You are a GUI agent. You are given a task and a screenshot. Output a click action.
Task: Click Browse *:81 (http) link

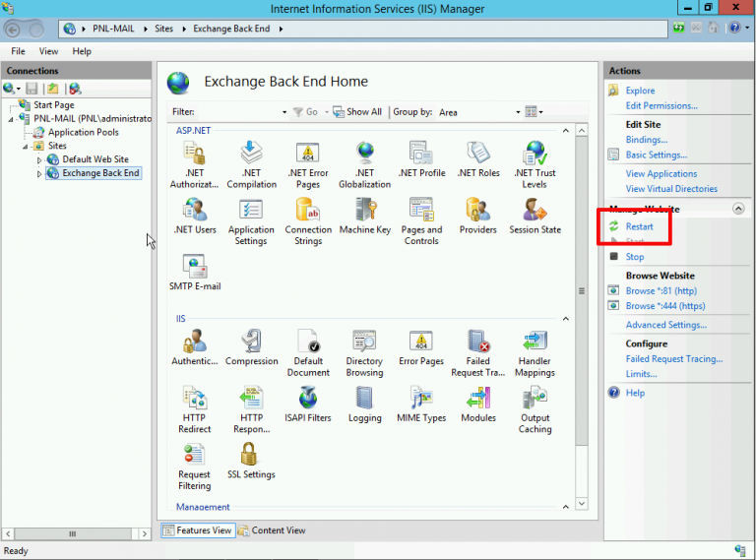click(x=661, y=291)
